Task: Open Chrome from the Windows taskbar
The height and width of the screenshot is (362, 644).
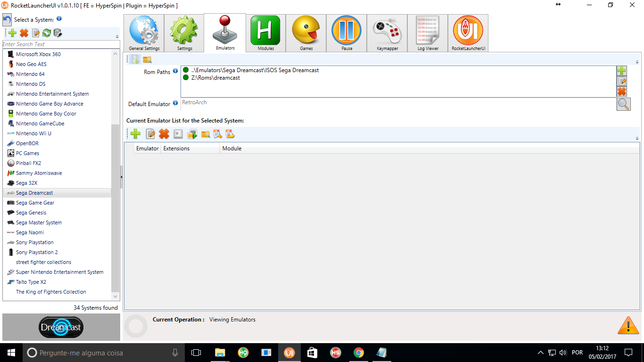Action: coord(359,353)
